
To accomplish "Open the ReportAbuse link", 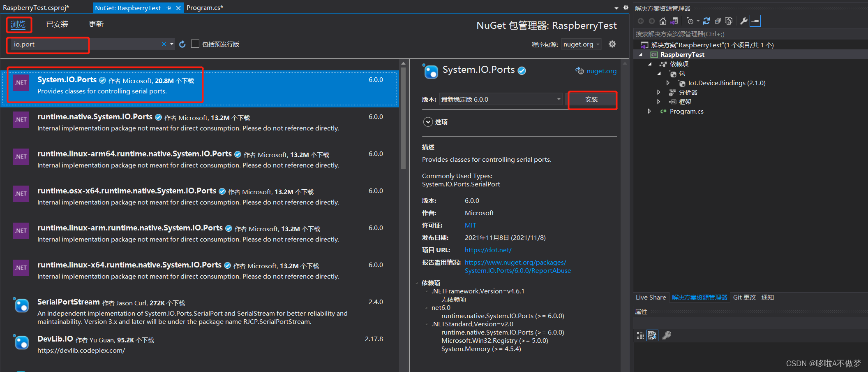I will tap(518, 267).
